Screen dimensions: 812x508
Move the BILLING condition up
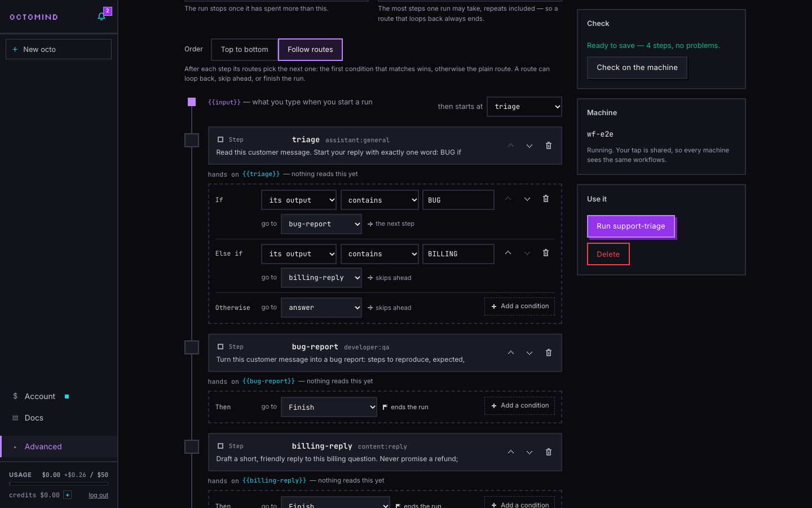pos(508,253)
